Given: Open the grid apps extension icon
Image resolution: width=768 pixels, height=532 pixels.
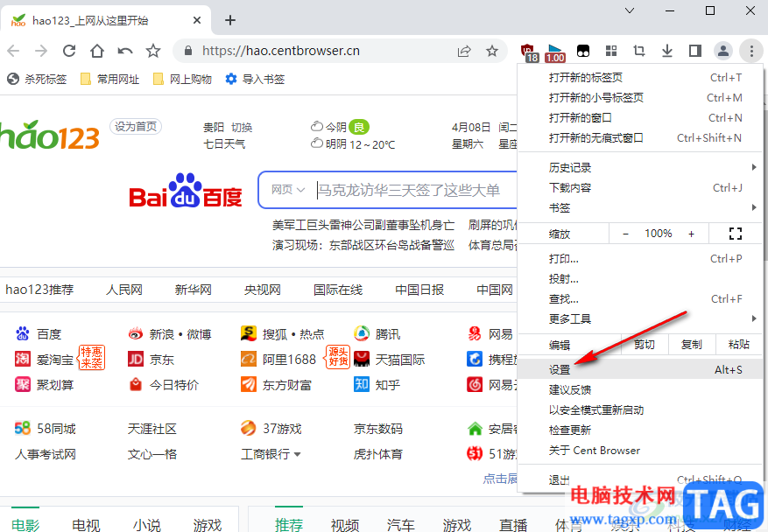Looking at the screenshot, I should (610, 51).
